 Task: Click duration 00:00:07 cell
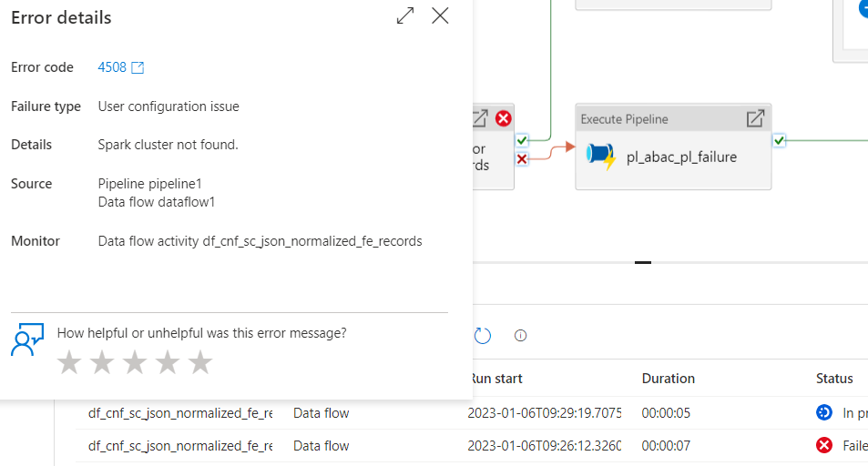point(666,446)
